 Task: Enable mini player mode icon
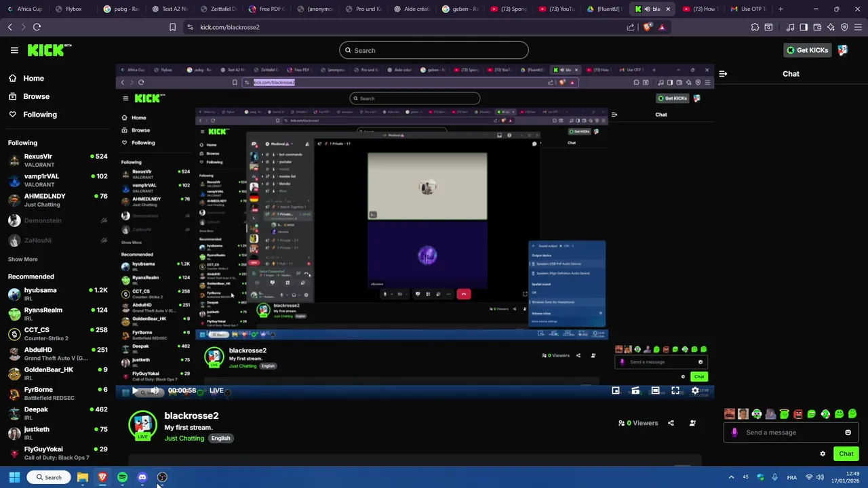(616, 390)
